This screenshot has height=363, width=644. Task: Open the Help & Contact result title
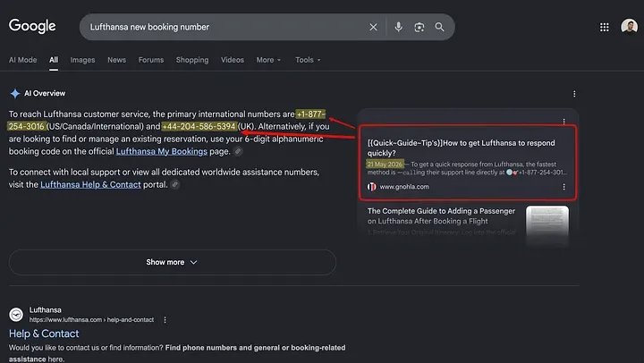[44, 333]
